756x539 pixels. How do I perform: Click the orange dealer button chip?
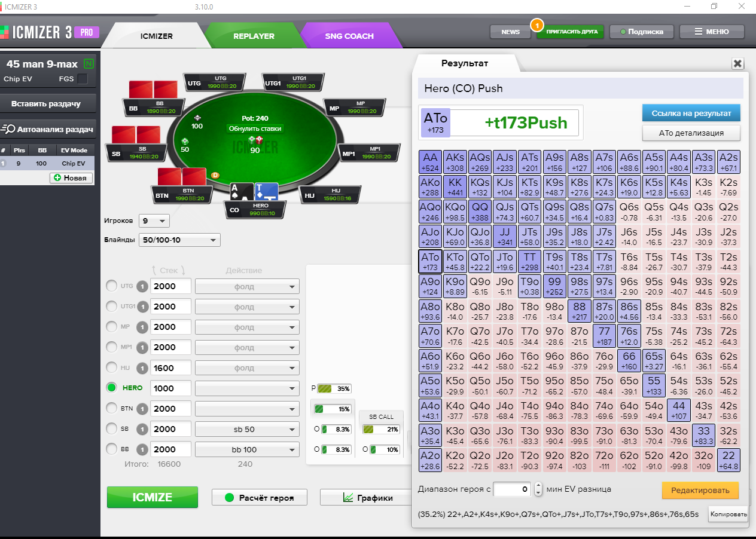[215, 175]
